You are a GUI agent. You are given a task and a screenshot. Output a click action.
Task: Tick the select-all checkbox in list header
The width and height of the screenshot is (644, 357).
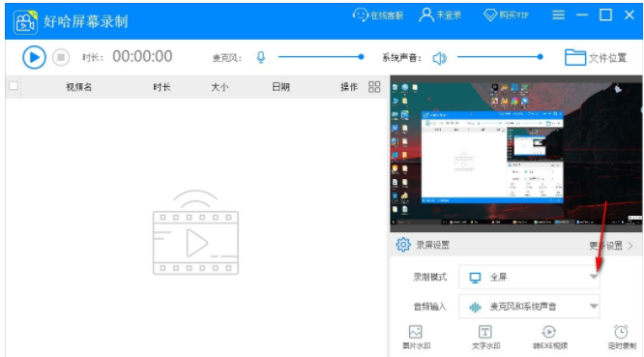click(14, 85)
